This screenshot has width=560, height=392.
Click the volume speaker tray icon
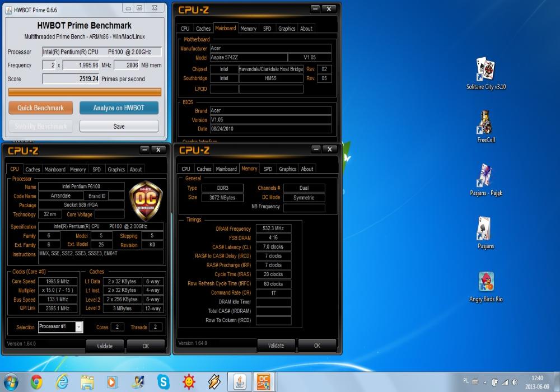tap(515, 382)
